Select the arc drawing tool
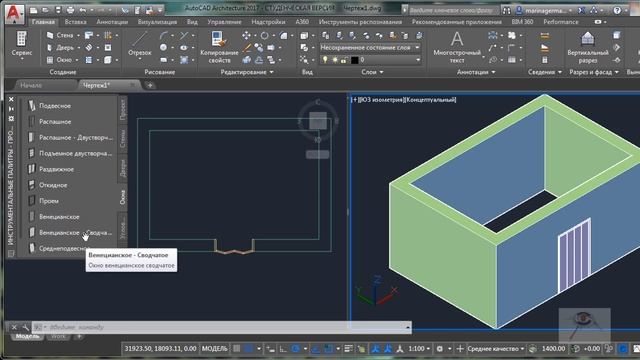 pyautogui.click(x=164, y=36)
